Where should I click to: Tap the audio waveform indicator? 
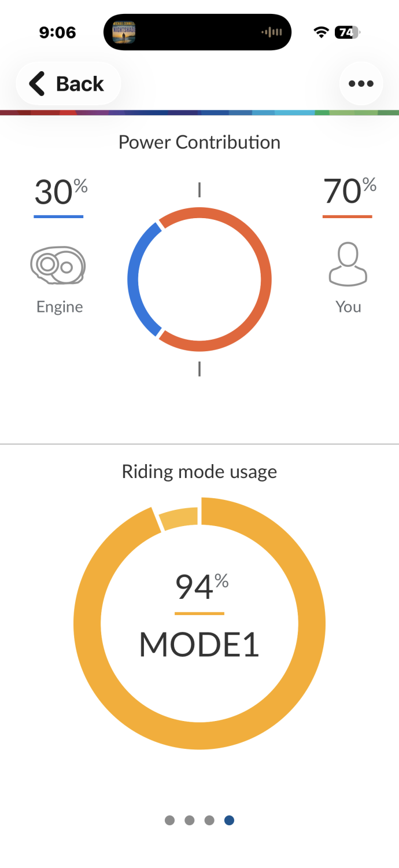point(272,32)
